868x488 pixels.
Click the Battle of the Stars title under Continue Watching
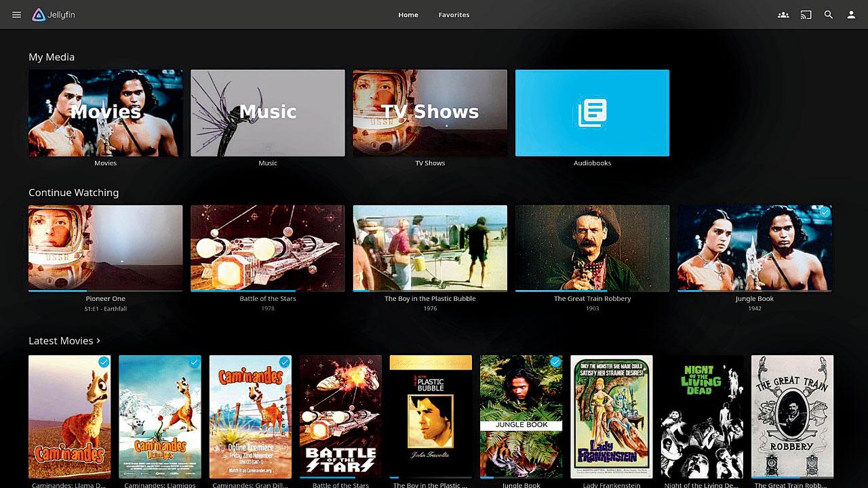[x=268, y=299]
